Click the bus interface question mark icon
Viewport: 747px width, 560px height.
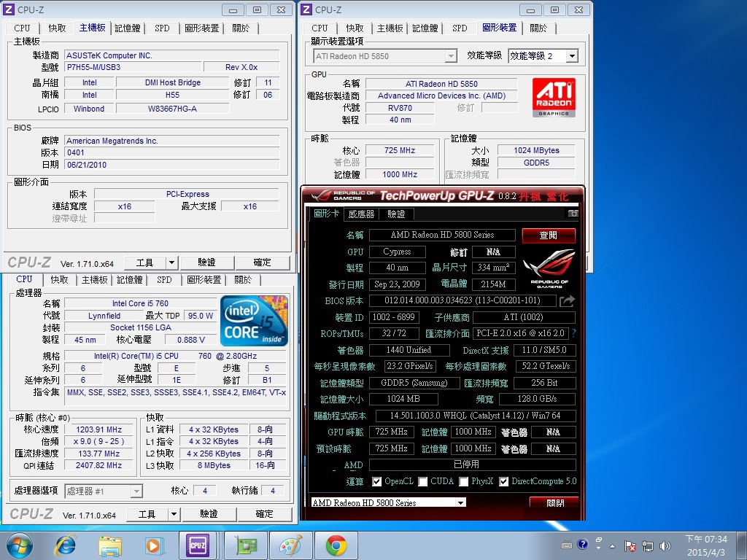(x=573, y=333)
